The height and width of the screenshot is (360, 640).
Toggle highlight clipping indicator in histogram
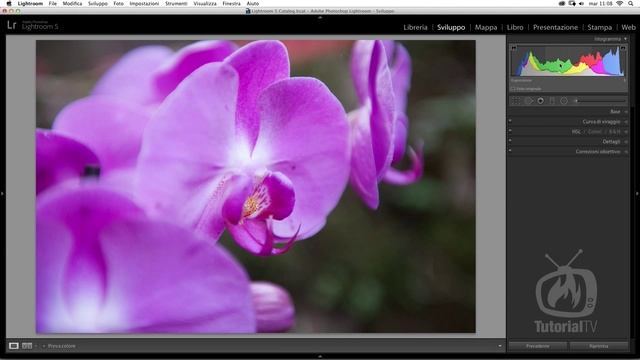click(623, 48)
